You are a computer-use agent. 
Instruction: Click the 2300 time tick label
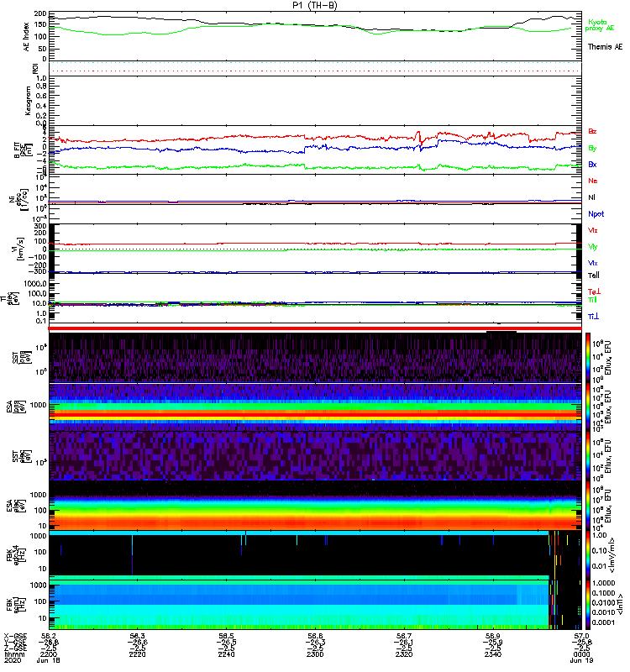315,654
